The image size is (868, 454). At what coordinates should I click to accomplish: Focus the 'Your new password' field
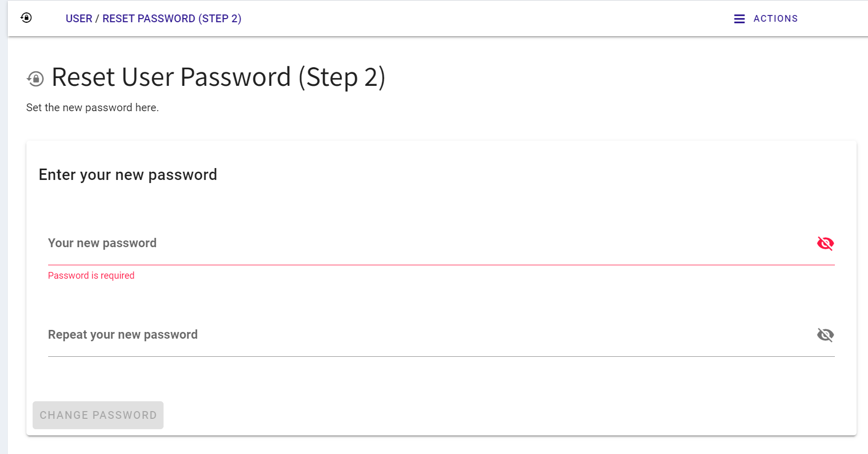click(x=414, y=244)
